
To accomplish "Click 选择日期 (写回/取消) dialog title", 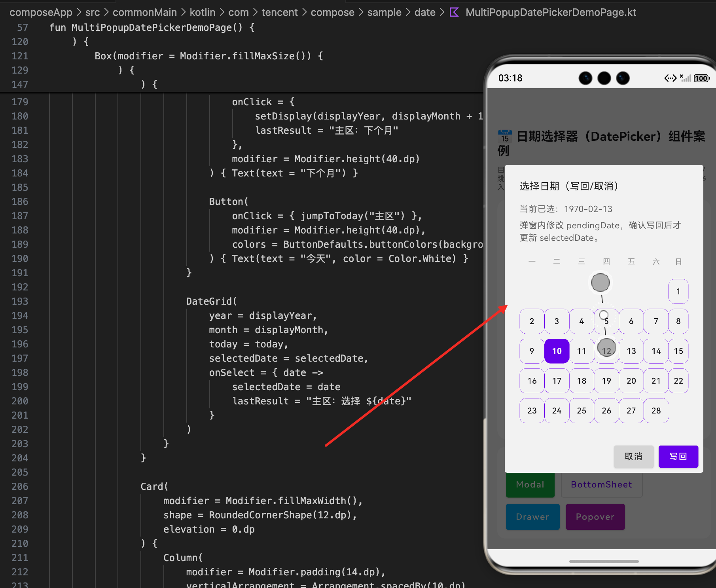I will tap(569, 186).
